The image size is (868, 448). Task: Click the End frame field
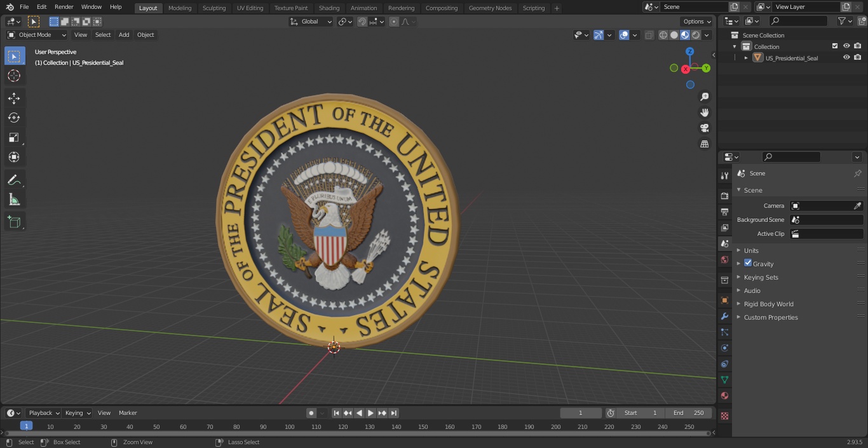(x=688, y=413)
